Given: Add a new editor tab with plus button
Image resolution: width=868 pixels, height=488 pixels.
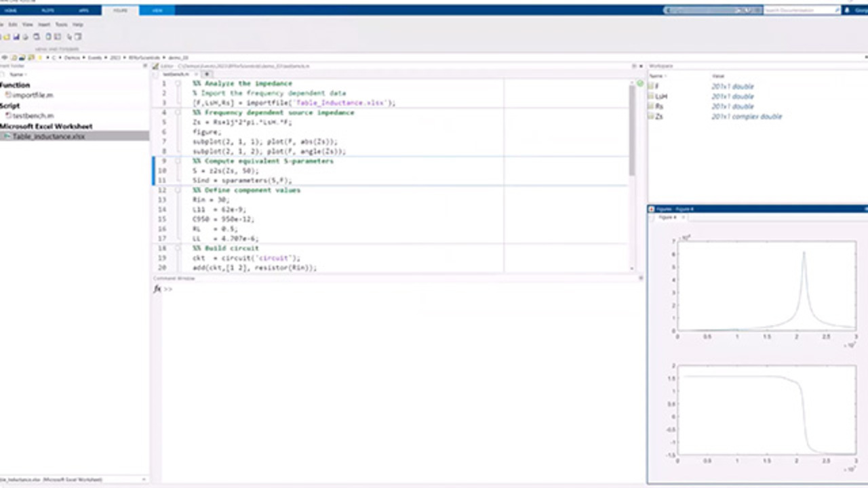Looking at the screenshot, I should point(207,74).
